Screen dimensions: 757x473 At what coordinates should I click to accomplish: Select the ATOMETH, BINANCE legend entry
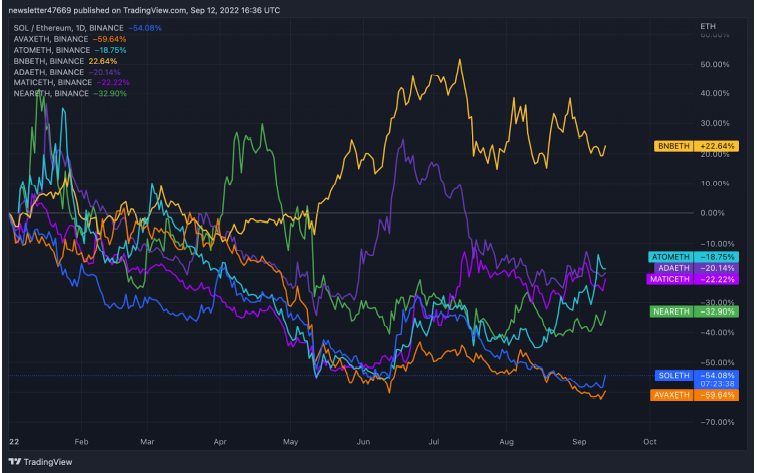click(70, 50)
